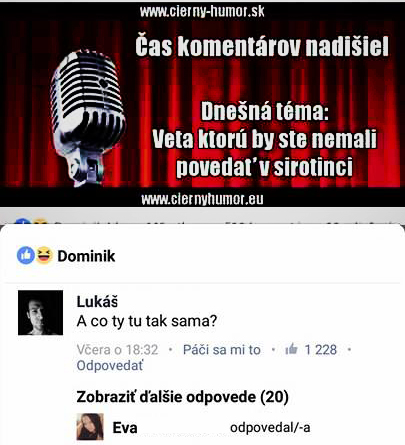The image size is (405, 445).
Task: Open Lukáš's profile picture
Action: 40,312
